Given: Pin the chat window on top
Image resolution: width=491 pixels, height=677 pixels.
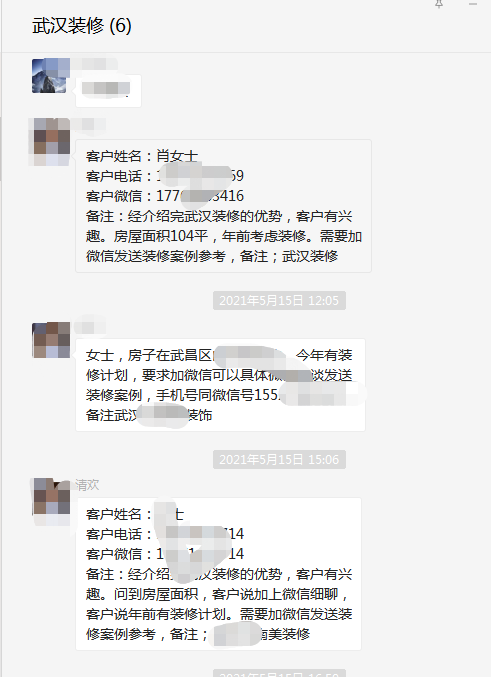Looking at the screenshot, I should click(439, 4).
